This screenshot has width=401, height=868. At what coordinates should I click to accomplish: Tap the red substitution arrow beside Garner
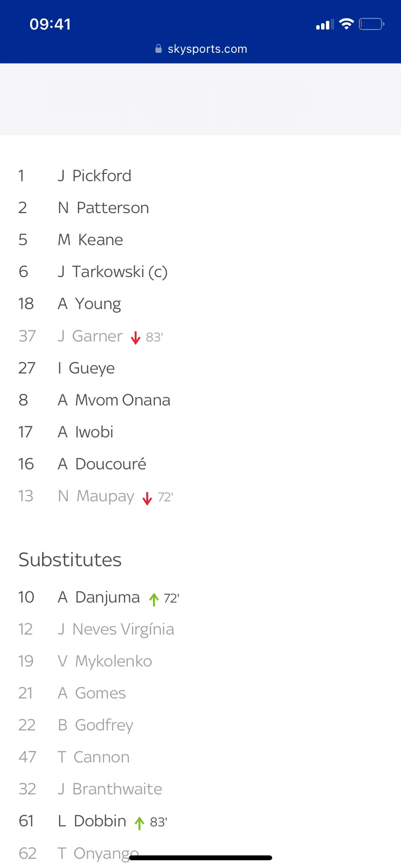(x=136, y=338)
